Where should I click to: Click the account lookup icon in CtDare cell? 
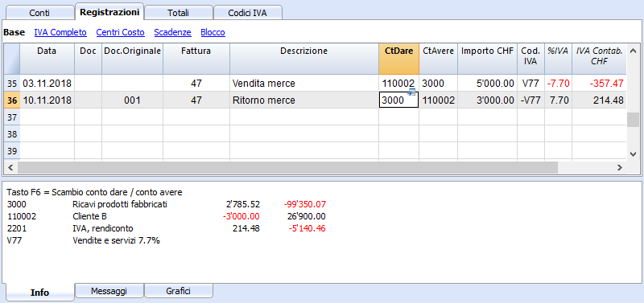(x=412, y=93)
